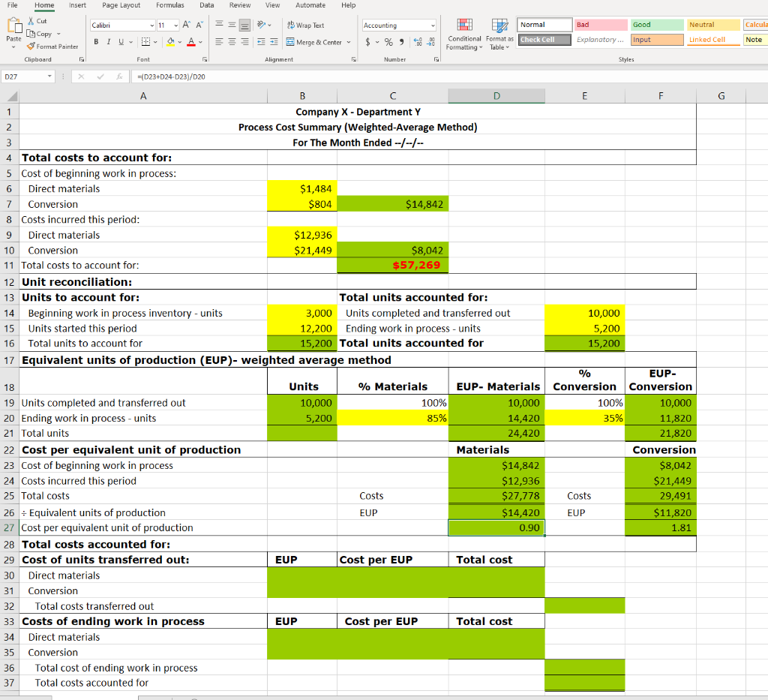This screenshot has width=768, height=700.
Task: Align text left
Action: (220, 42)
